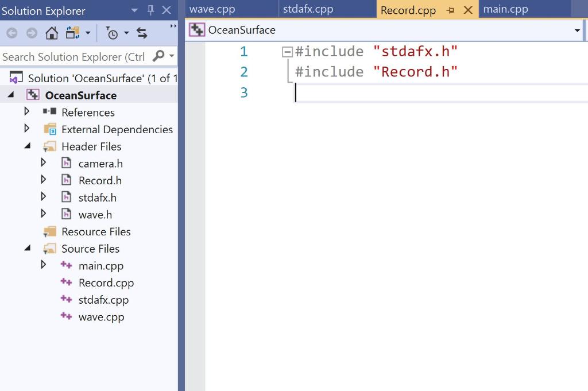
Task: Click the main.cpp C++ file icon
Action: (67, 265)
